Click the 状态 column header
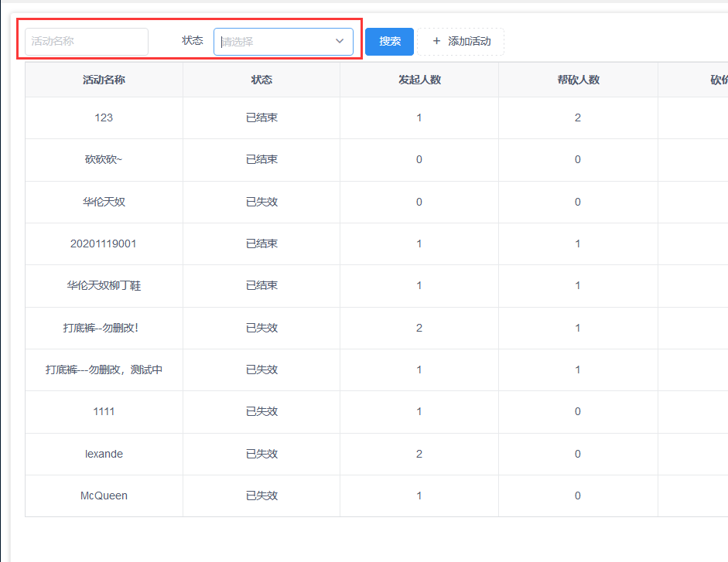 [261, 80]
